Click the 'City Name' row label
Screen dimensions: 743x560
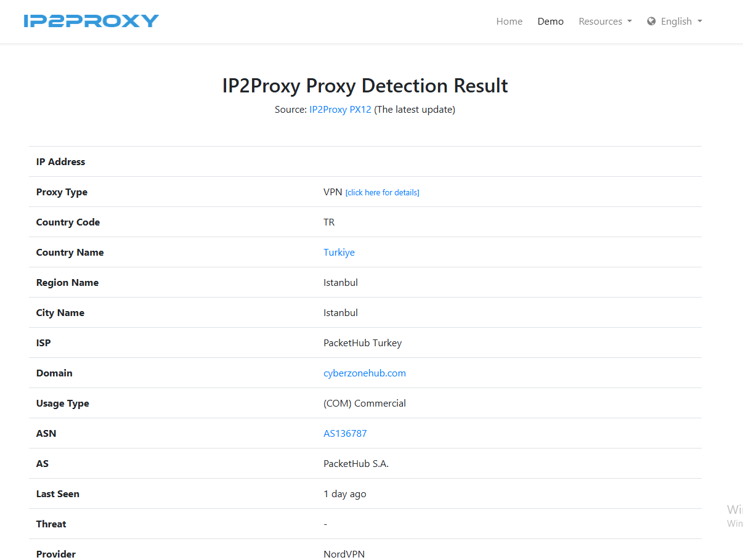coord(60,313)
